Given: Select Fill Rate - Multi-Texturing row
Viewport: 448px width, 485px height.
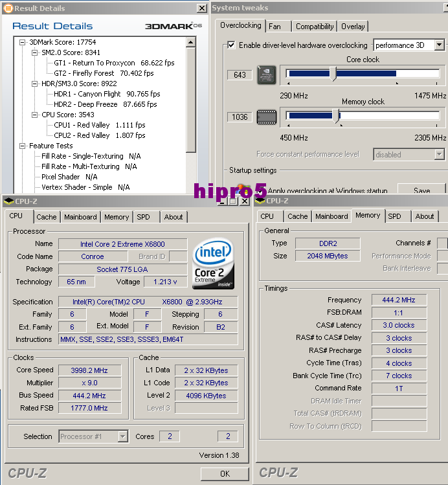Looking at the screenshot, I should click(89, 166).
